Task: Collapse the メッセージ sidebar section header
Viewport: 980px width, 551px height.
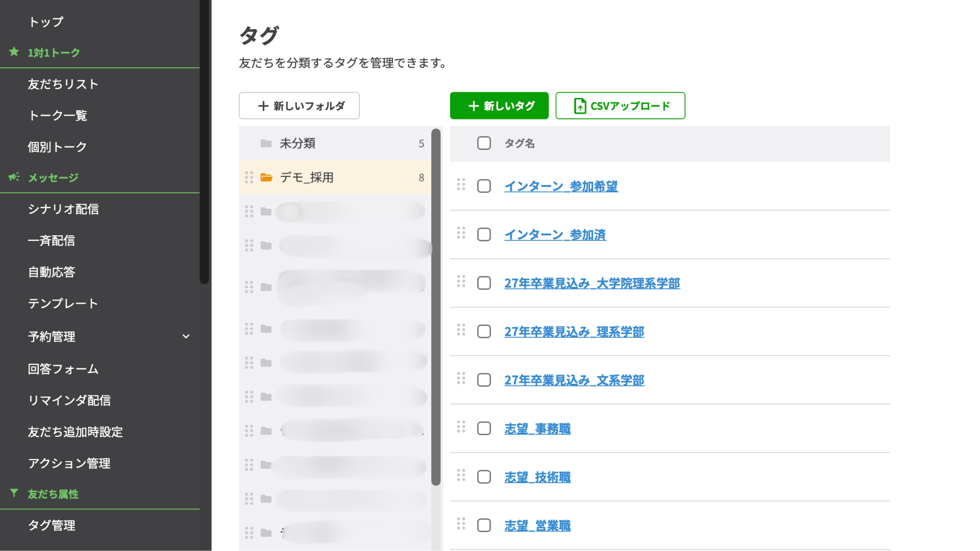Action: (53, 178)
